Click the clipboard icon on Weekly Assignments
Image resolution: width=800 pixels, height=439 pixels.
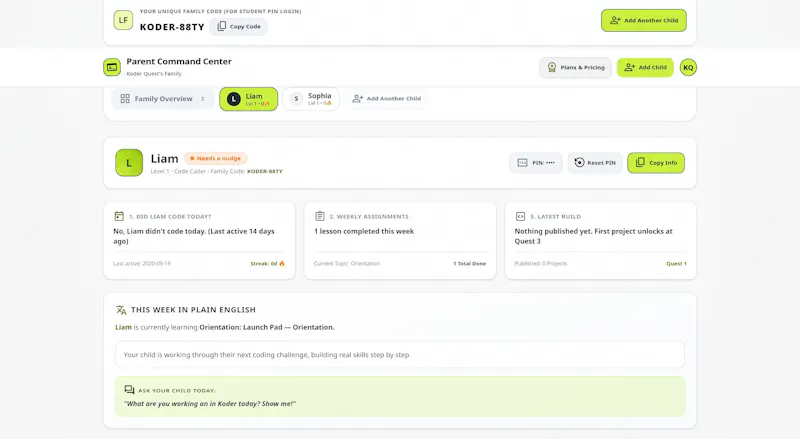pos(320,216)
